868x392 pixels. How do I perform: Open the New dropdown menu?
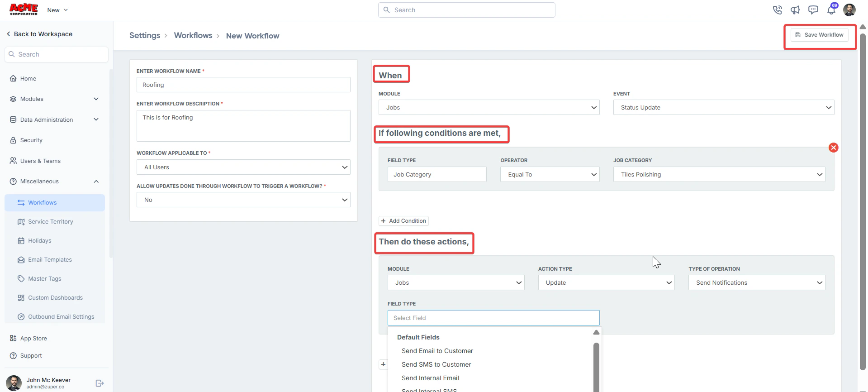tap(57, 10)
